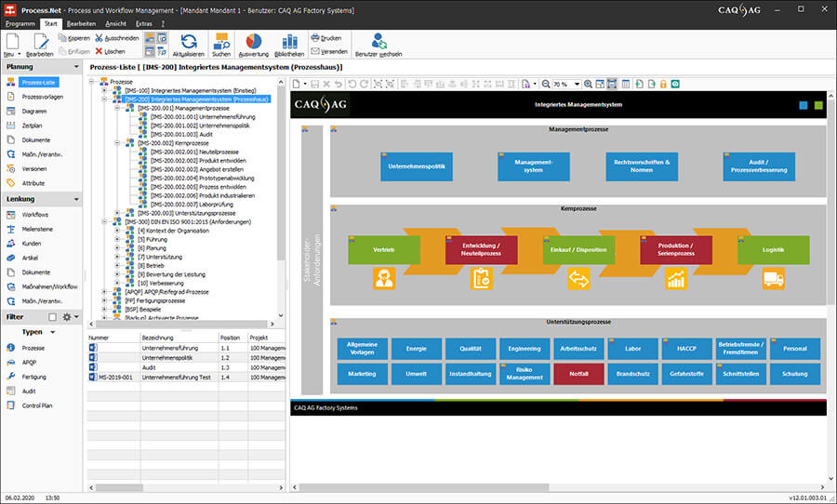Toggle the Filter checkbox
The width and height of the screenshot is (837, 504).
(x=52, y=317)
